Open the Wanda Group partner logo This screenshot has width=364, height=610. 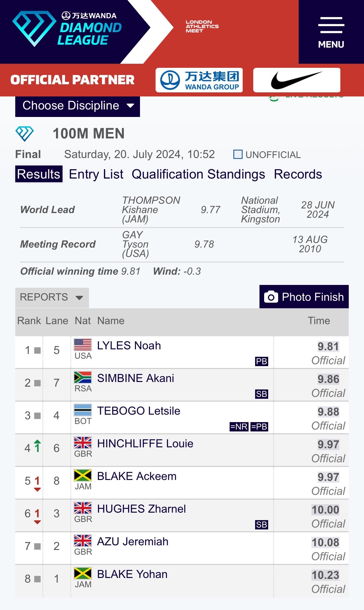199,80
